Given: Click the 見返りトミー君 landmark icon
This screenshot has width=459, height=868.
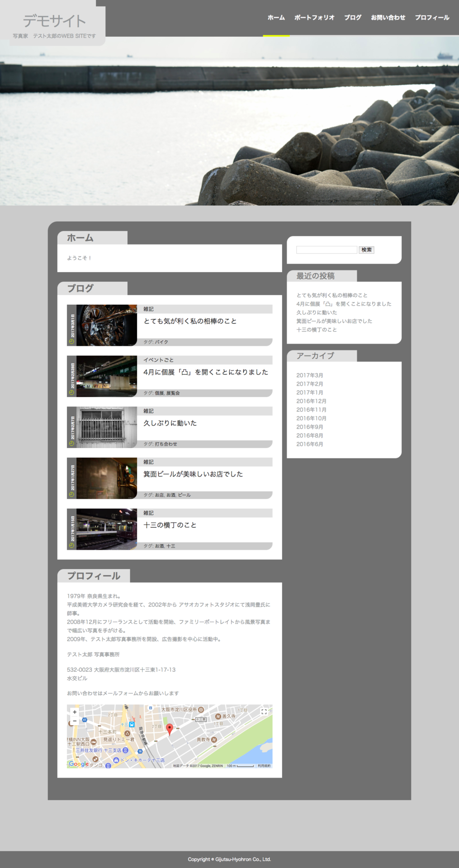Looking at the screenshot, I should (x=127, y=734).
